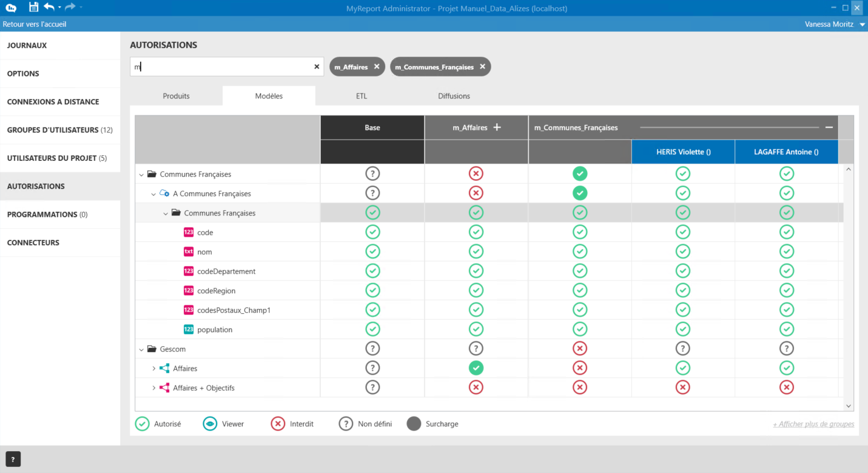
Task: Remove the m_Affaires filter chip
Action: [x=377, y=67]
